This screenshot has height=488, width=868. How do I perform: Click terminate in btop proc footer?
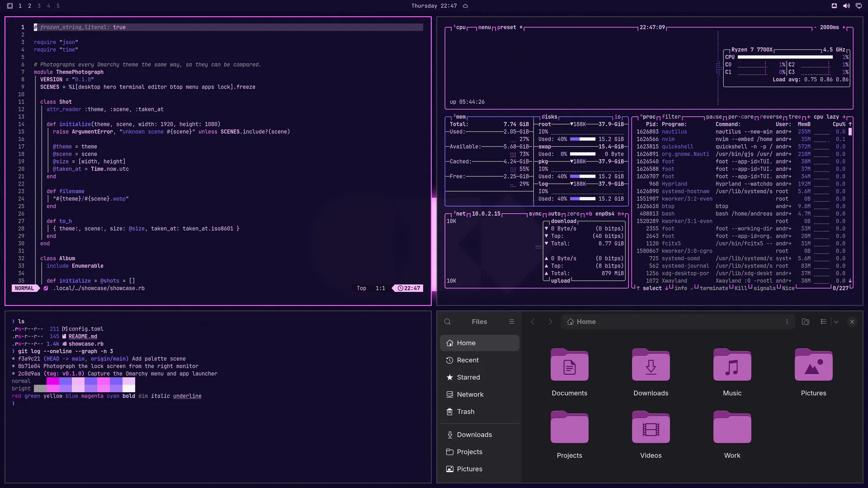(x=714, y=288)
